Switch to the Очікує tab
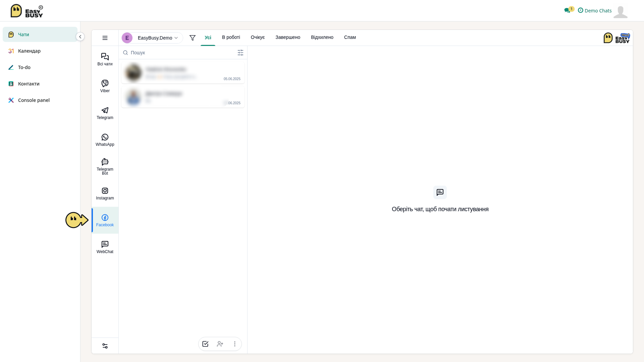This screenshot has height=362, width=644. 258,37
